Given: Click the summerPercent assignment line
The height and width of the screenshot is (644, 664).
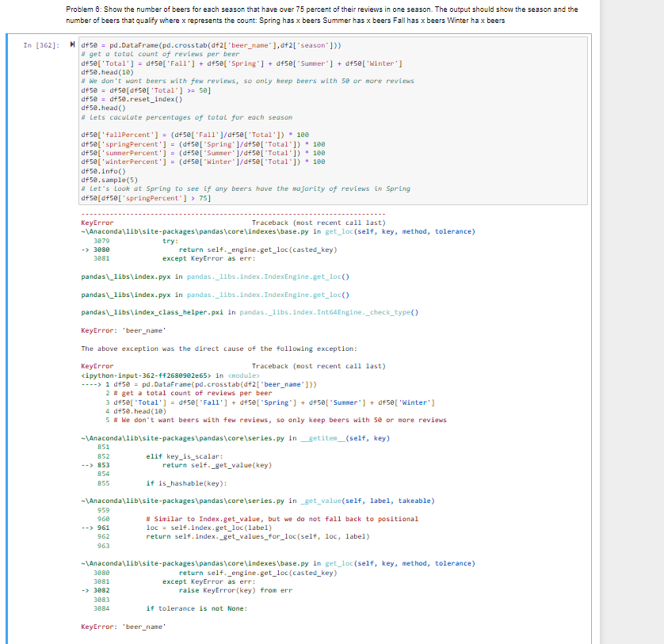Looking at the screenshot, I should pos(203,153).
